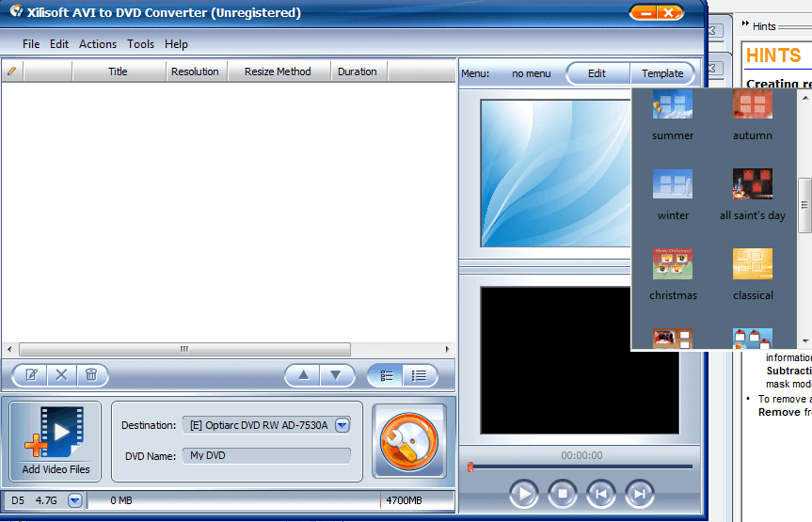Screen dimensions: 812x522
Task: Click the menu Edit button
Action: pos(597,73)
